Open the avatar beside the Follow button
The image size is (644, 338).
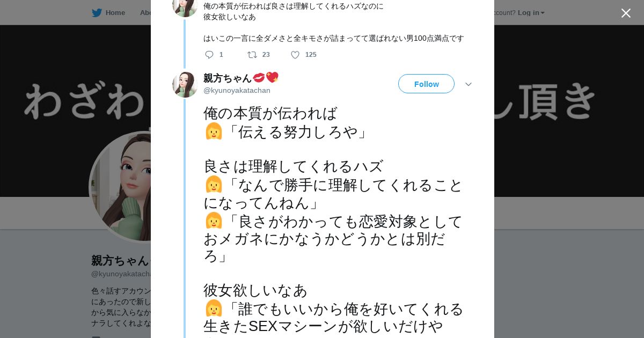coord(185,85)
